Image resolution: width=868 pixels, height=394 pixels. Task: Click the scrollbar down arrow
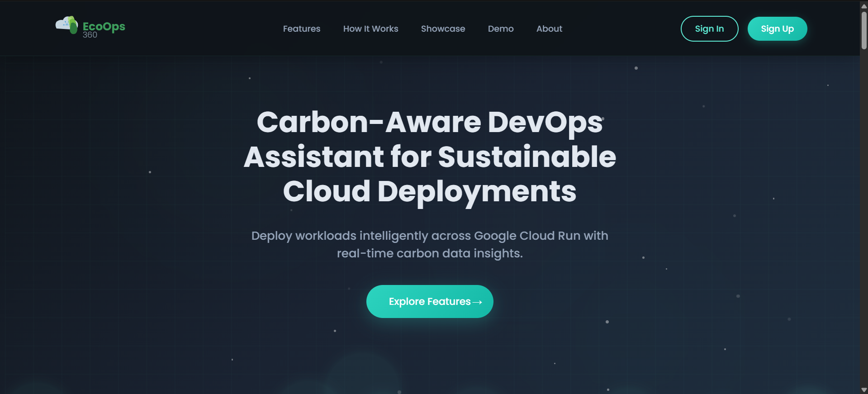pos(864,389)
